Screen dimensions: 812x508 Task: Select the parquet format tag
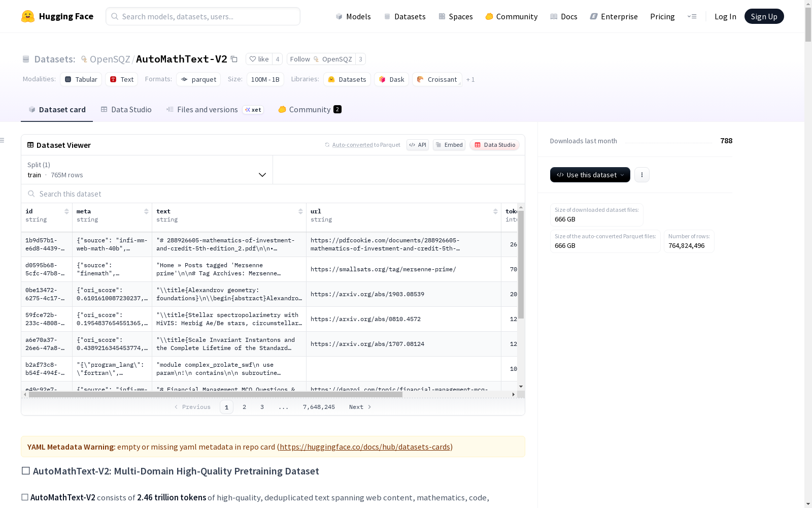198,79
